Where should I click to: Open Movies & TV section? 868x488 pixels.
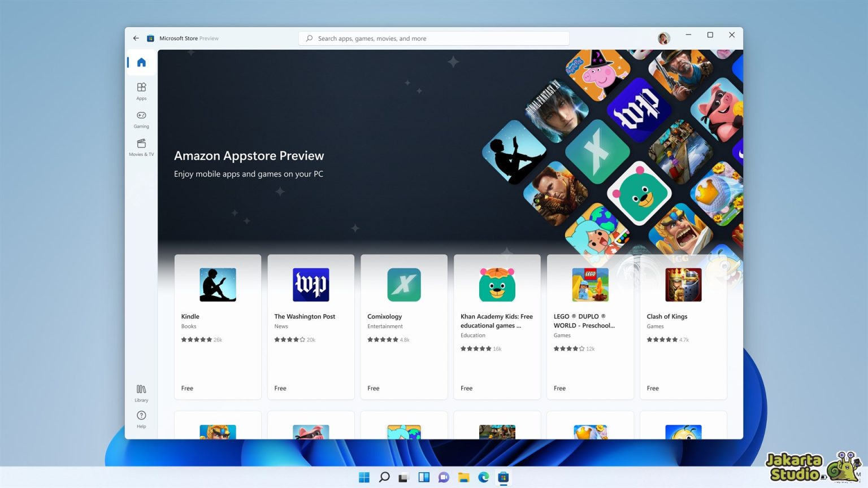(x=141, y=147)
